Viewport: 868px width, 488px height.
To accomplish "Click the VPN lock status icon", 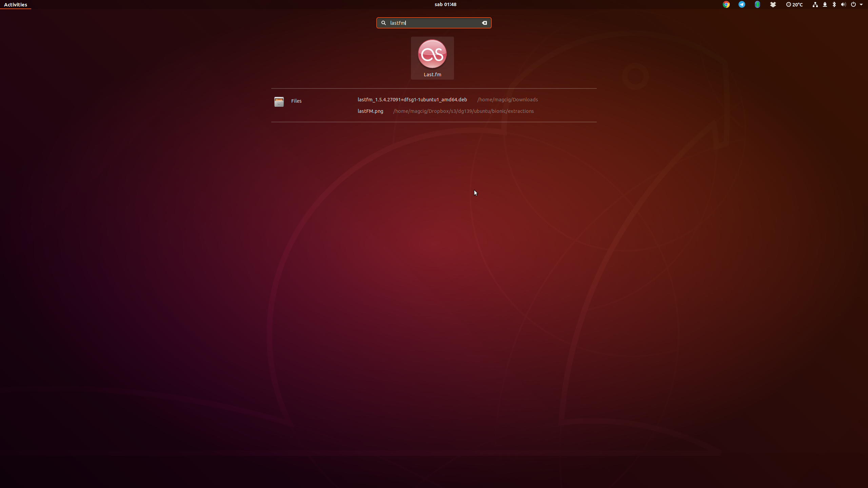I will click(825, 4).
